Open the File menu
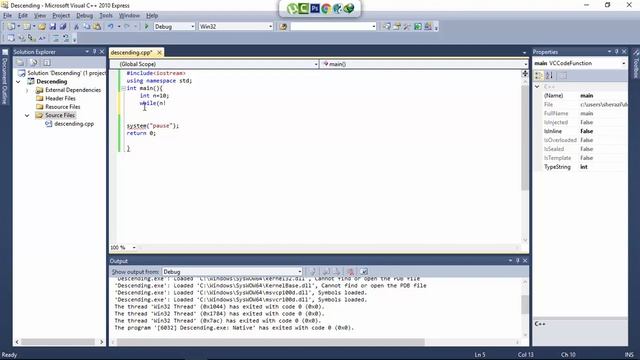This screenshot has width=640, height=360. 7,16
